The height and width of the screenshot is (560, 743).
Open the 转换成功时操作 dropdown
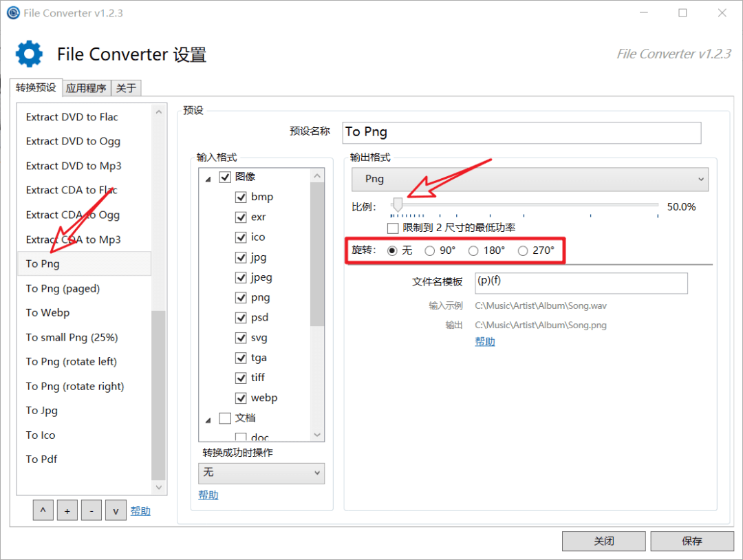(x=261, y=473)
